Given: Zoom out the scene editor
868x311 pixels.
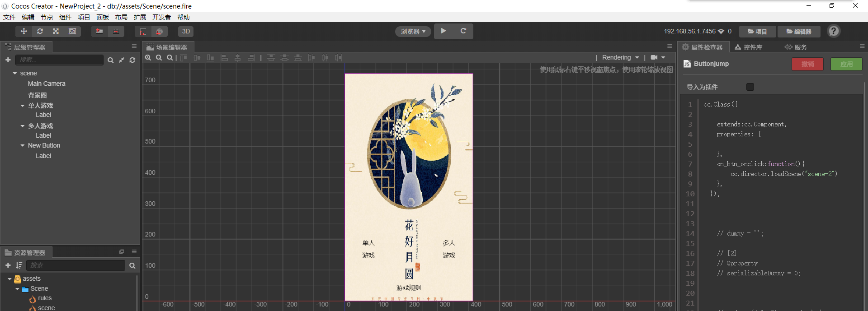Looking at the screenshot, I should [159, 58].
